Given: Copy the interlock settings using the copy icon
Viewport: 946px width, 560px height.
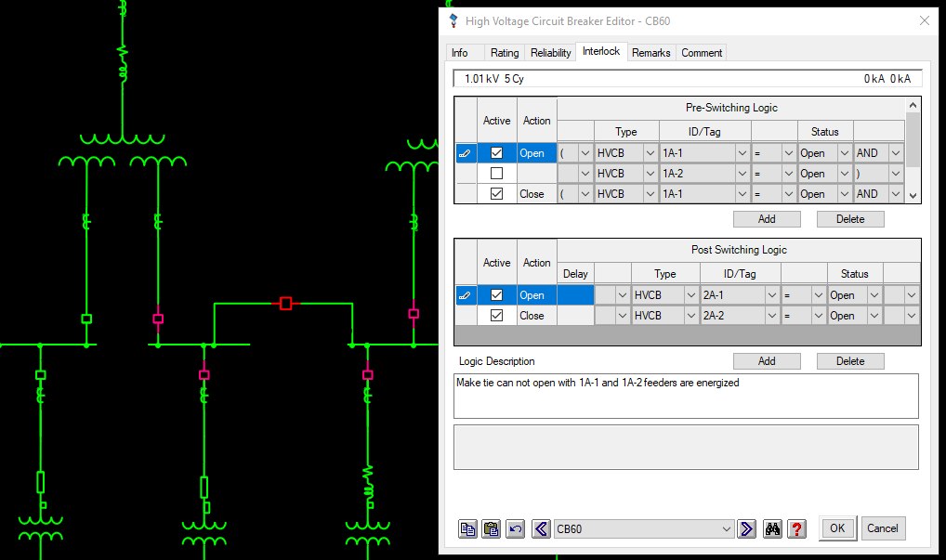Looking at the screenshot, I should (467, 528).
